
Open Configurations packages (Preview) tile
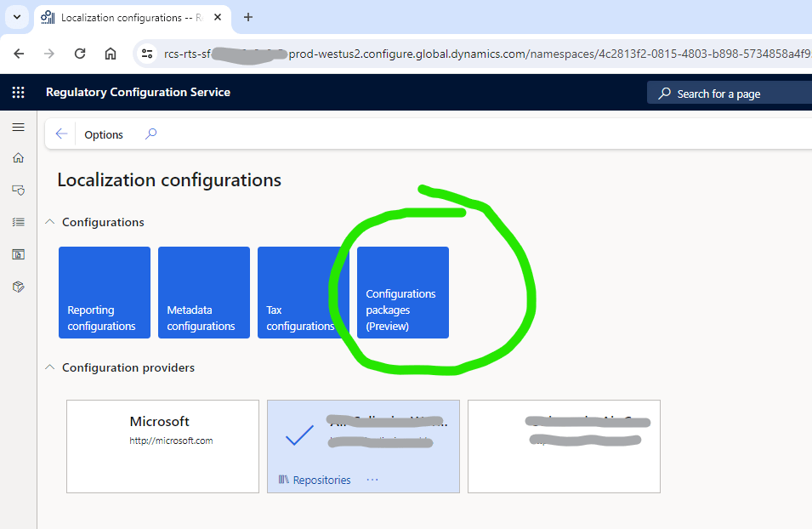pyautogui.click(x=403, y=293)
